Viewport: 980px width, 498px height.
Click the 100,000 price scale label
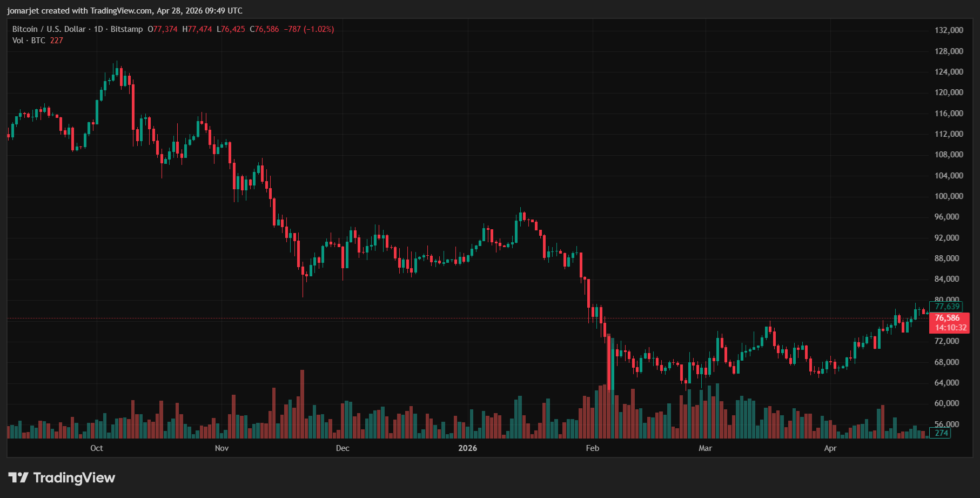pyautogui.click(x=949, y=196)
